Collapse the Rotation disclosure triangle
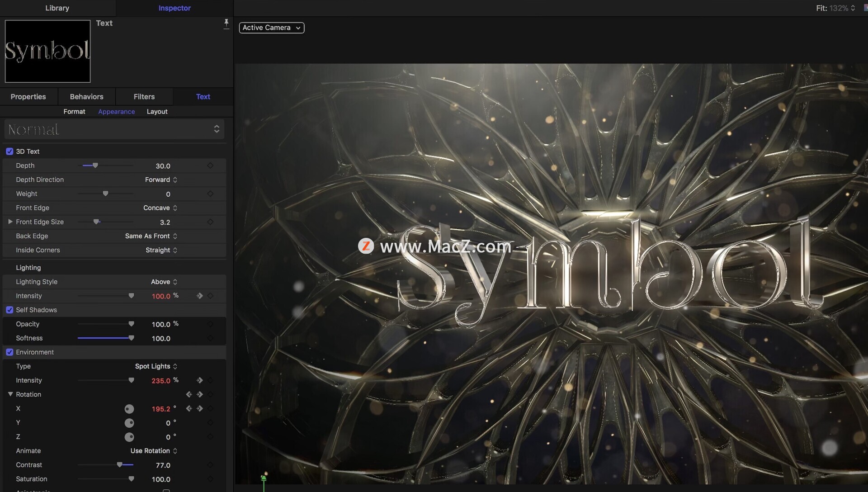Image resolution: width=868 pixels, height=492 pixels. click(10, 394)
